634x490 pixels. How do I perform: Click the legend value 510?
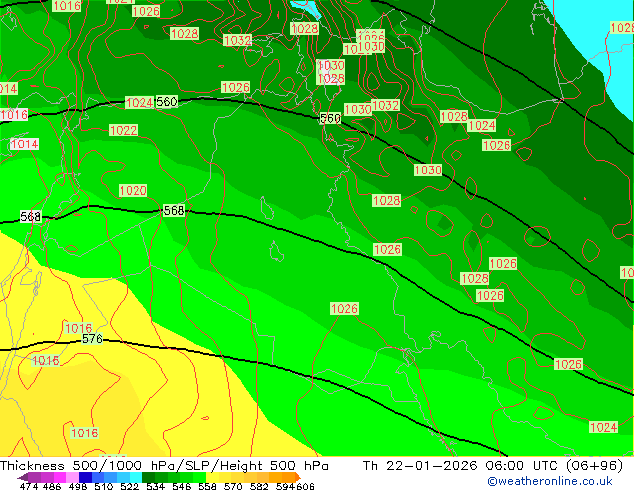104,486
